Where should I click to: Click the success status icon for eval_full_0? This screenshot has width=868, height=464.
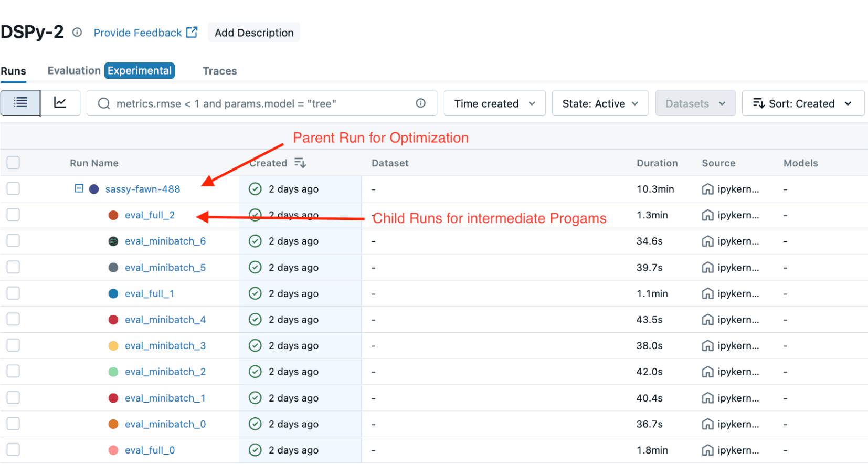(255, 450)
